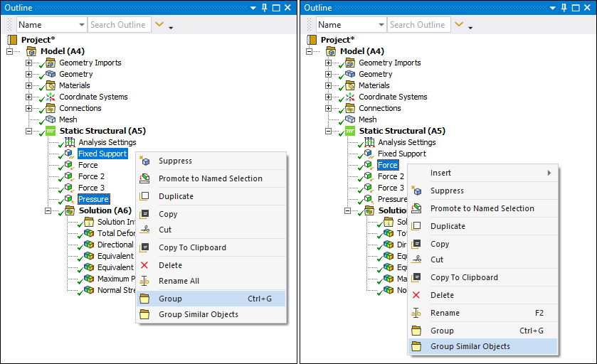This screenshot has width=597, height=364.
Task: Open the Name filter dropdown in the left panel
Action: coord(51,25)
